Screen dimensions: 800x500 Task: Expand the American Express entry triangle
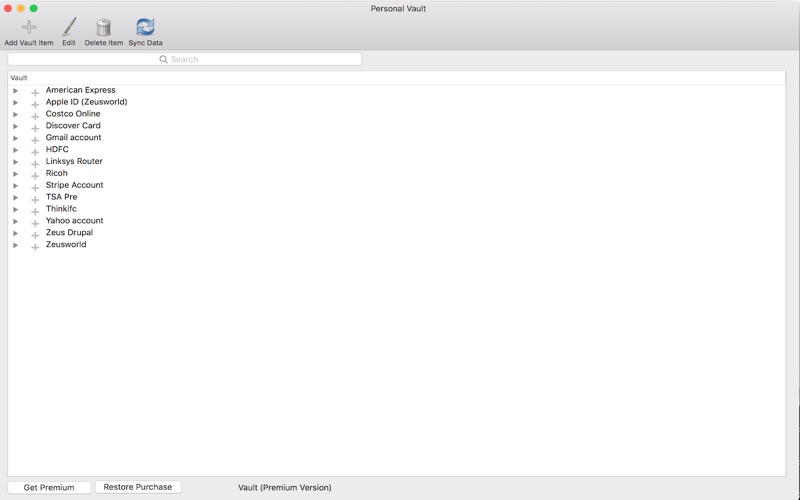15,91
